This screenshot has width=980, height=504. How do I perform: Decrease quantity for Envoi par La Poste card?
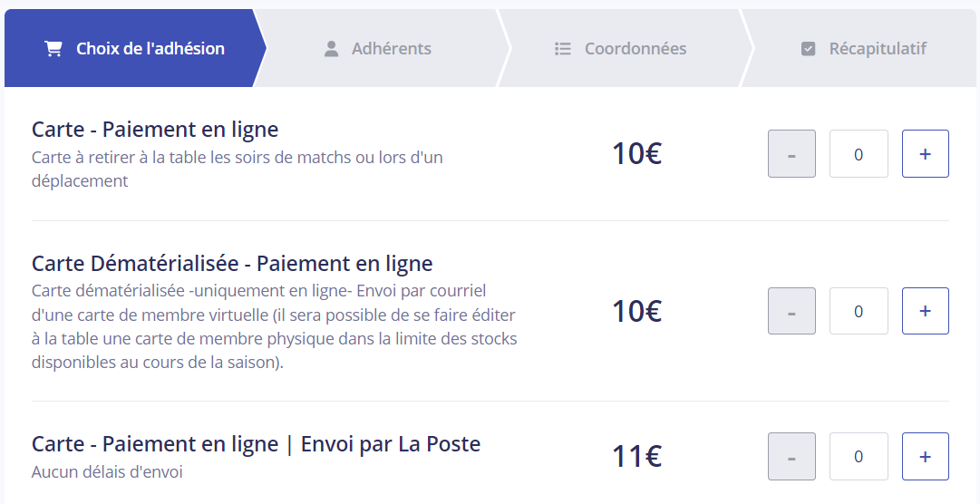coord(791,457)
